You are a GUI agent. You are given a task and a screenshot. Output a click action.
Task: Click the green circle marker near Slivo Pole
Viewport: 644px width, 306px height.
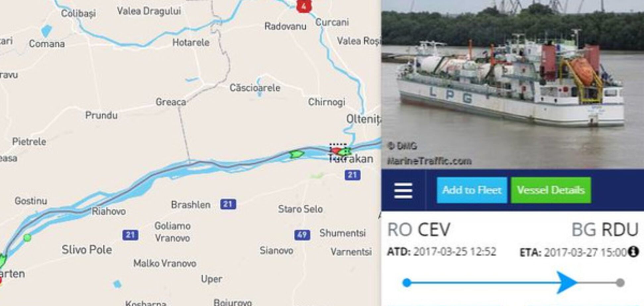[27, 237]
